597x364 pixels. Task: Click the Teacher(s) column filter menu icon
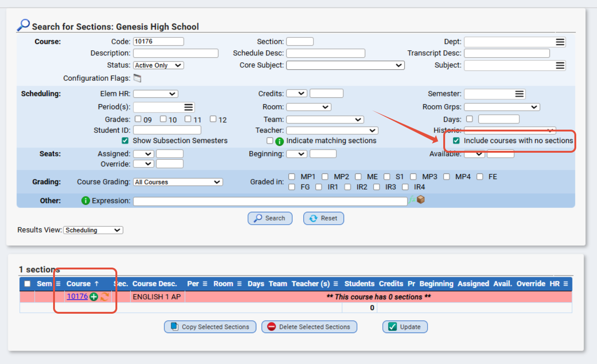tap(336, 284)
